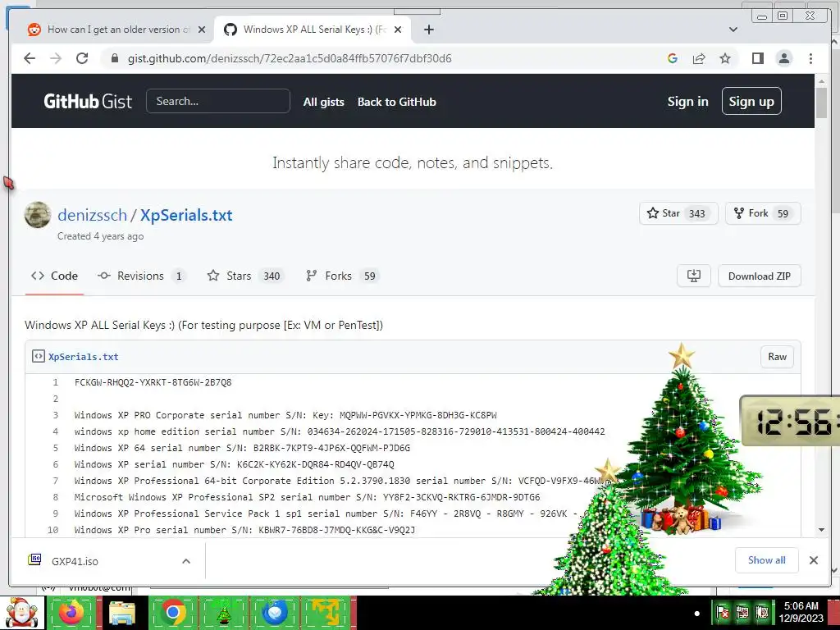
Task: Open a new tab with the plus button
Action: tap(428, 30)
